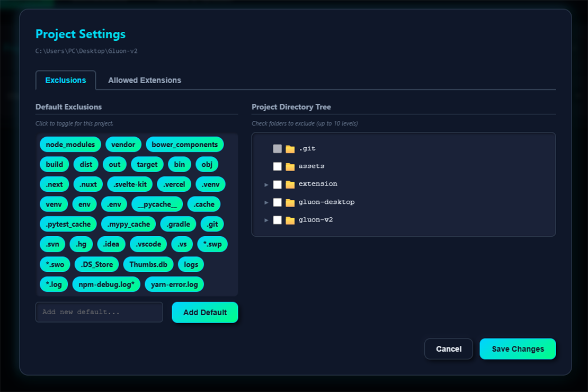588x392 pixels.
Task: Check the assets folder checkbox
Action: (x=277, y=166)
